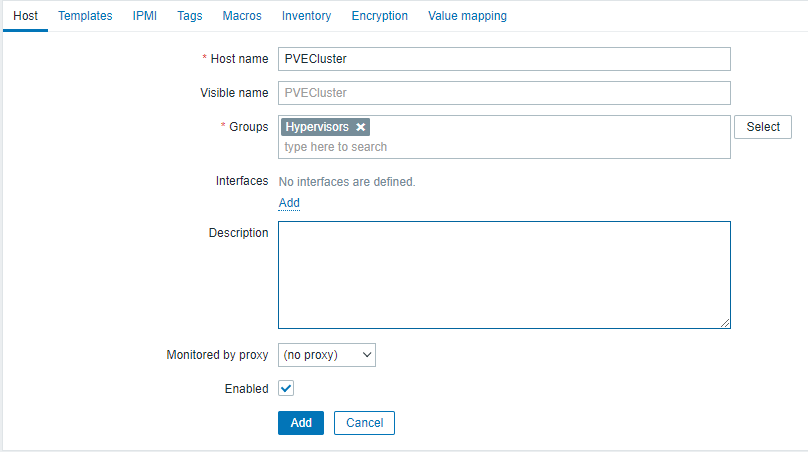
Task: Click the blue Add host button
Action: click(301, 423)
